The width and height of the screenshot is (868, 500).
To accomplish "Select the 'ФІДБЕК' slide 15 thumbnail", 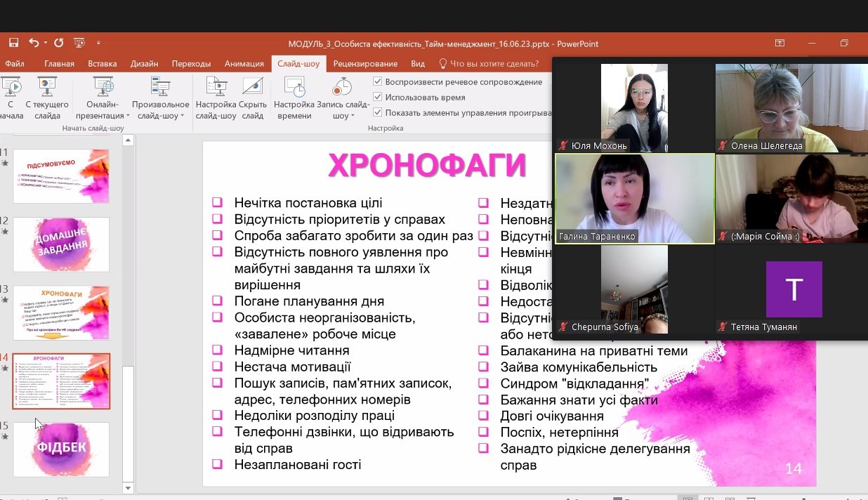I will pyautogui.click(x=61, y=449).
